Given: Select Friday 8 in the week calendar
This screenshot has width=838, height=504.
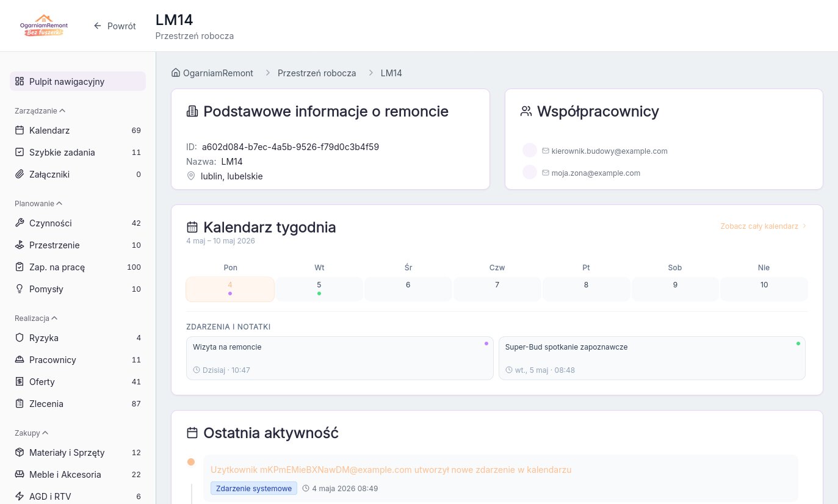Looking at the screenshot, I should (587, 289).
